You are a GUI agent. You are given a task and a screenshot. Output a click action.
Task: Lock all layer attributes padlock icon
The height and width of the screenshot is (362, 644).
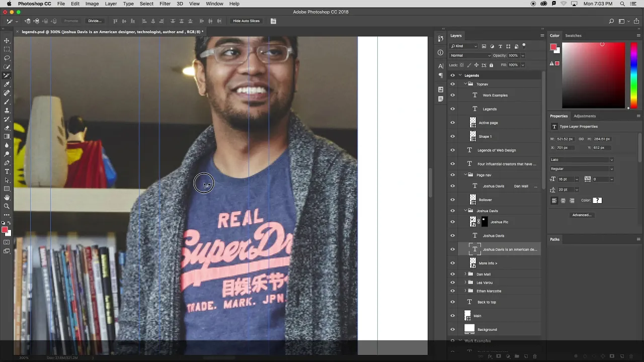492,65
